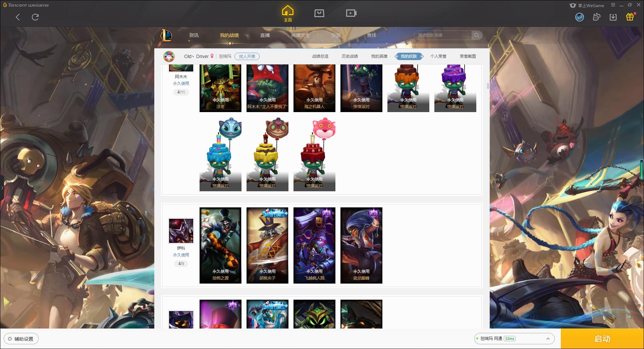Click the refresh page icon
The width and height of the screenshot is (644, 349).
coord(35,17)
